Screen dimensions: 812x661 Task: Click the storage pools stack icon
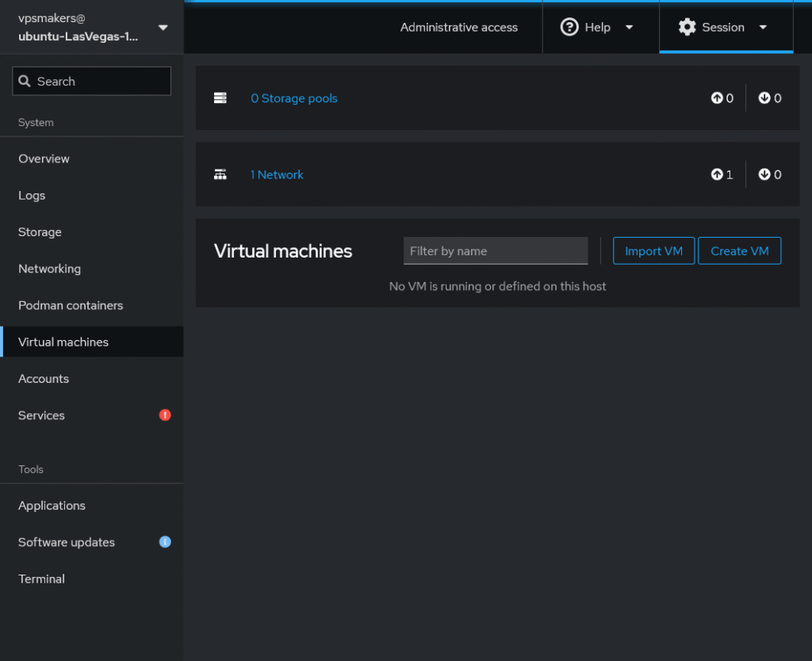[x=220, y=97]
